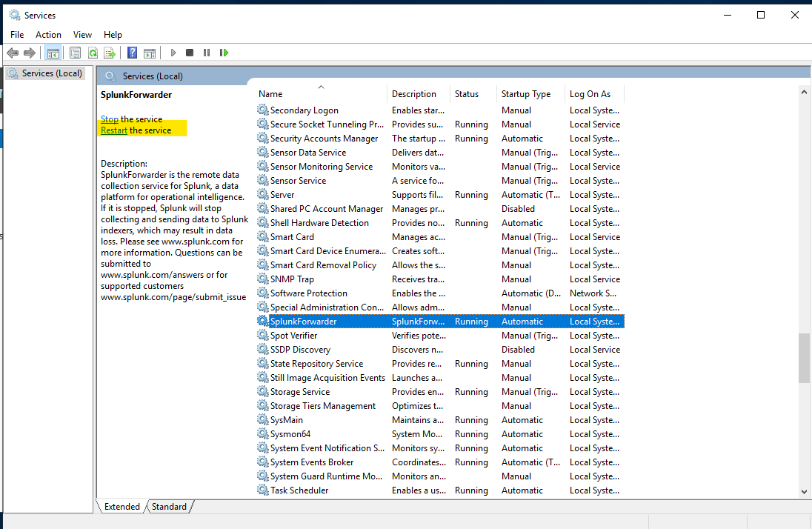Toggle the Show/Hide Console Tree icon
The image size is (812, 529).
coord(53,53)
